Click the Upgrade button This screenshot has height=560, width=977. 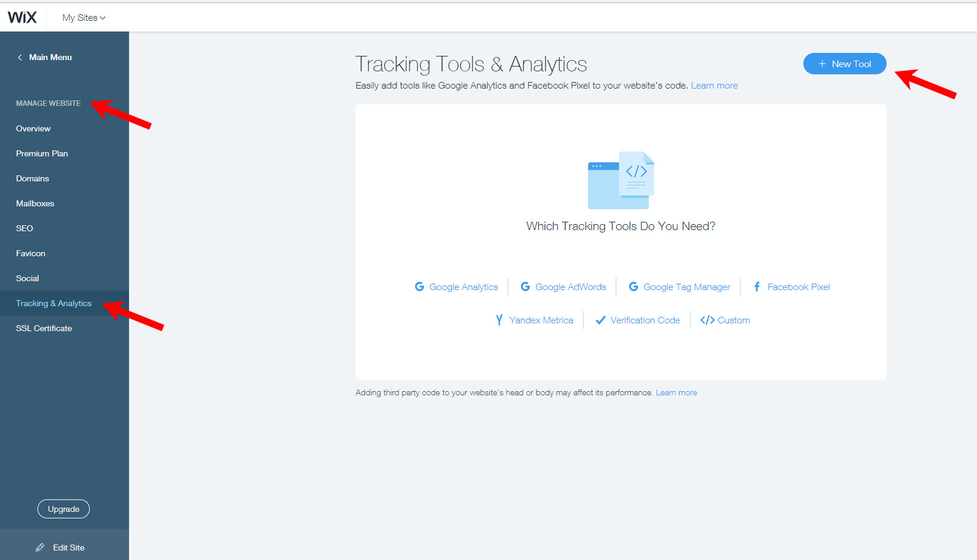tap(64, 509)
